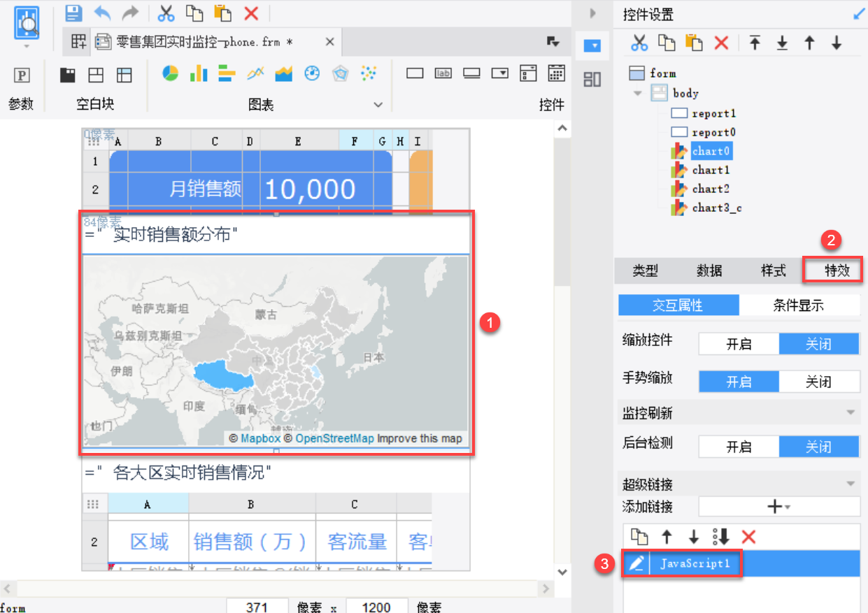Move widget to top in control panel
This screenshot has width=868, height=613.
pos(755,43)
